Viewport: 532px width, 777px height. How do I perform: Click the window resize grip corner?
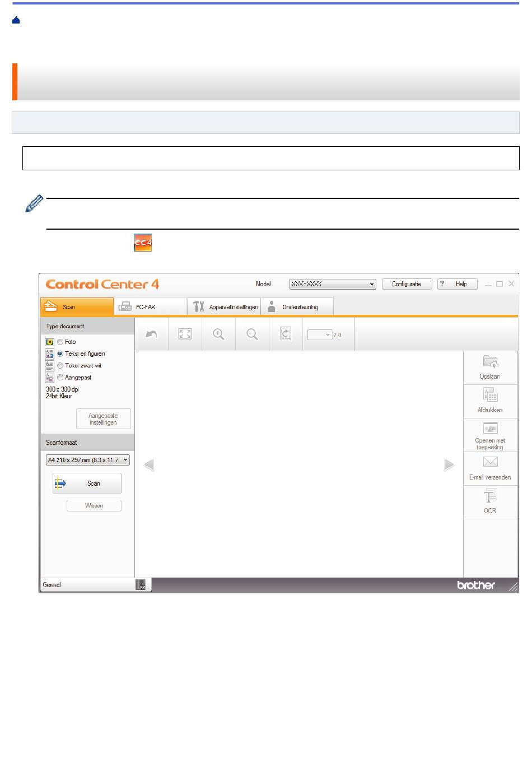coord(514,587)
